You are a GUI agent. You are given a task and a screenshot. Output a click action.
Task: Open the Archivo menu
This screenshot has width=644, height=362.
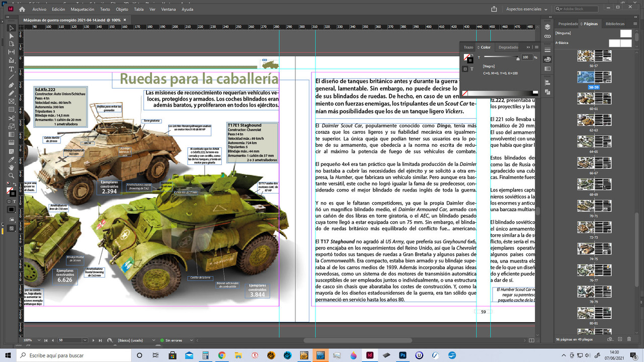39,9
